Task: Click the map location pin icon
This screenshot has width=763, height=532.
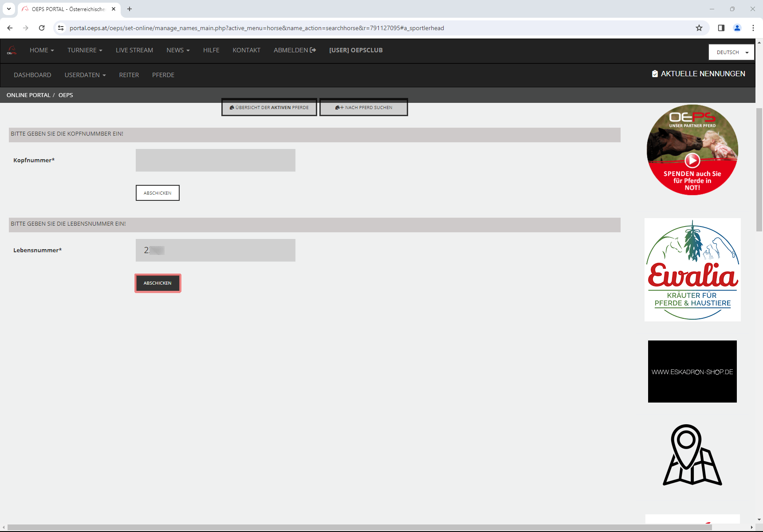Action: point(692,455)
